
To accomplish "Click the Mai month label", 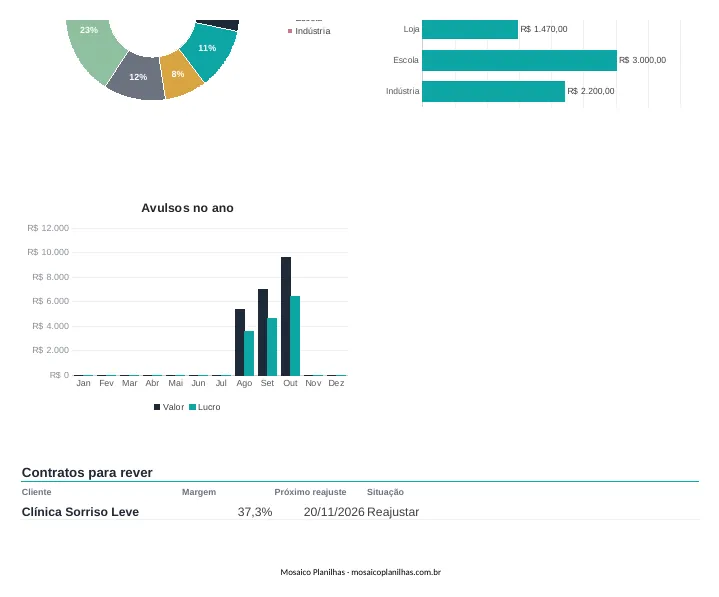I will tap(176, 383).
